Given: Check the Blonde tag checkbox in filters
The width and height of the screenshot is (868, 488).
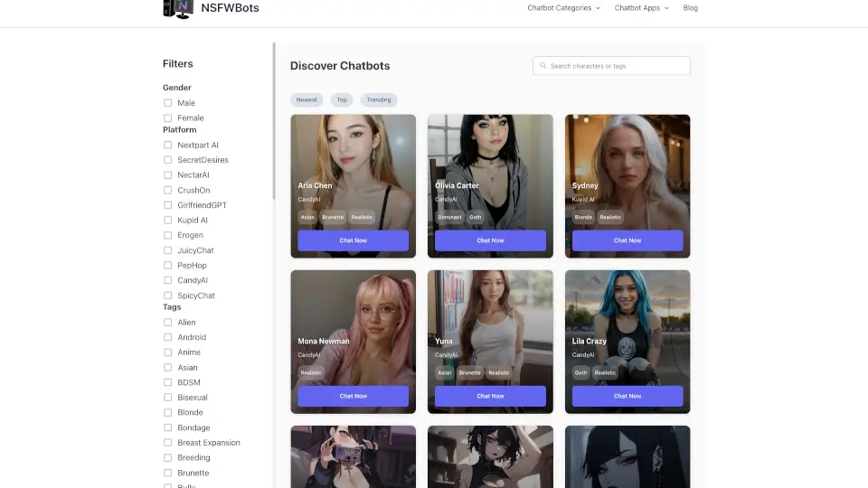Looking at the screenshot, I should point(168,413).
